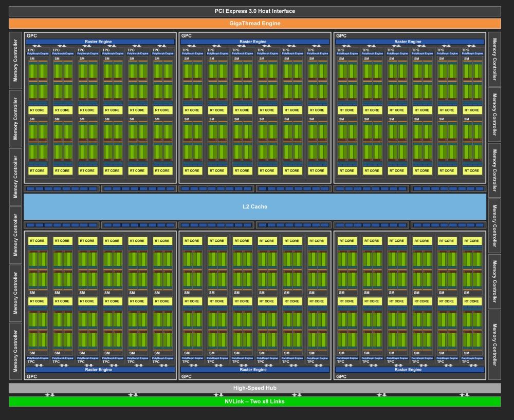Click the topmost Memory Controller on the right side

point(494,59)
